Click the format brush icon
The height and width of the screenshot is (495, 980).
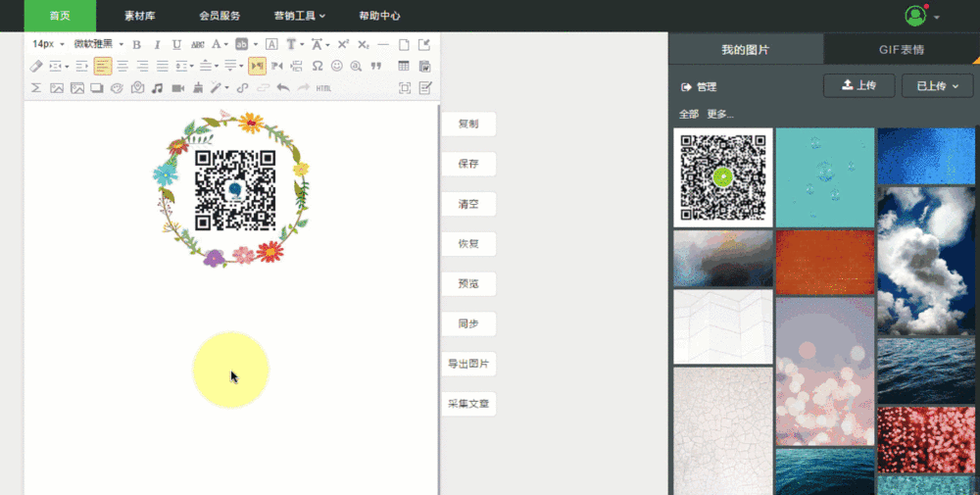coord(198,88)
